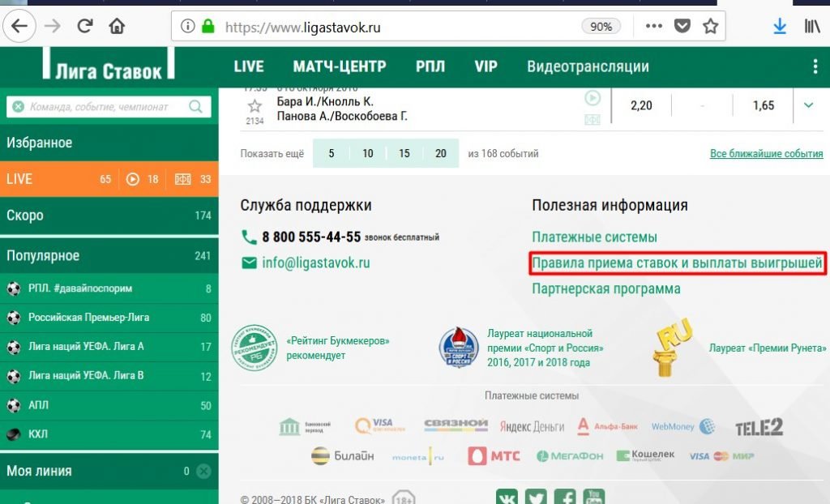Open the Правила приема ставок link
This screenshot has width=830, height=504.
click(x=677, y=263)
